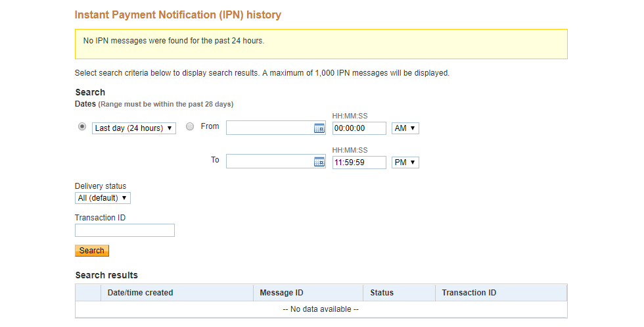
Task: Click into the To date field
Action: (x=269, y=162)
